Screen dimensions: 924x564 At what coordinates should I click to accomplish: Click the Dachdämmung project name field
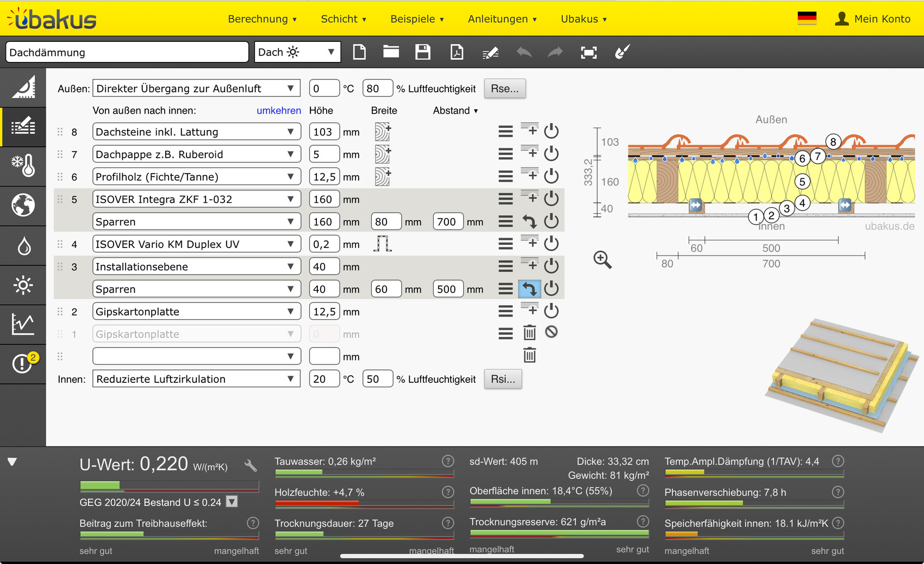tap(127, 53)
